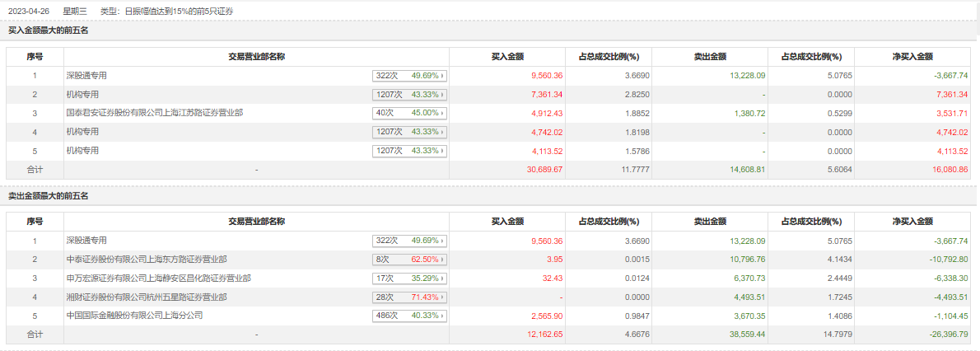Click the 买入金额最大的前五名 section title

[x=48, y=30]
